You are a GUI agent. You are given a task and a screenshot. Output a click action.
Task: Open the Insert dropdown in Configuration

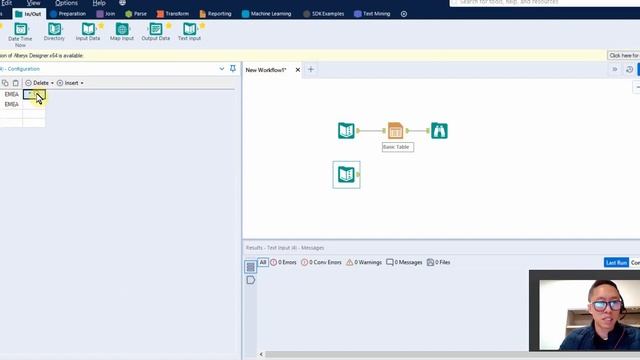coord(70,83)
